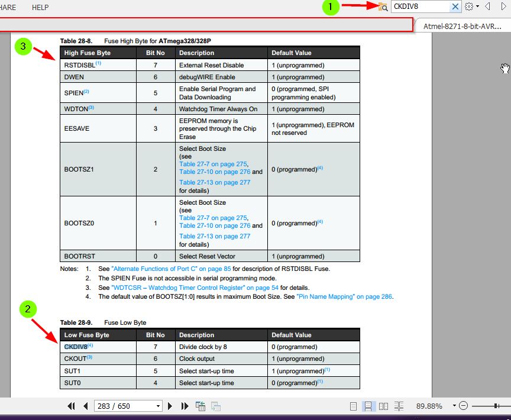This screenshot has height=420, width=511.
Task: Open Table 27-7 link in BOOTSZ1 row
Action: tap(213, 164)
